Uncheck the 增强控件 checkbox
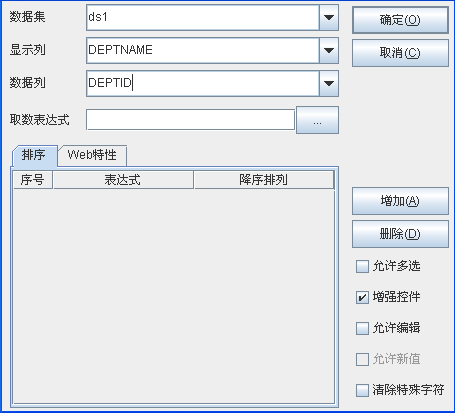Image resolution: width=455 pixels, height=413 pixels. pos(362,297)
